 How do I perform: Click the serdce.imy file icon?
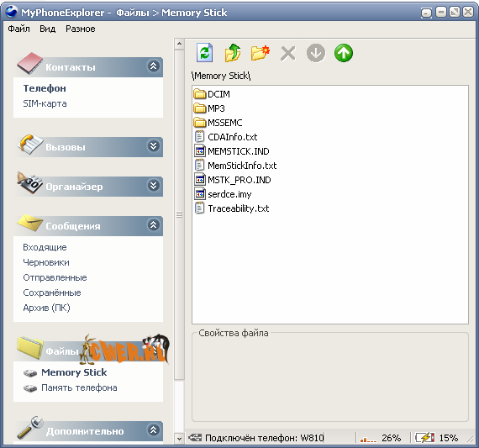[x=200, y=194]
